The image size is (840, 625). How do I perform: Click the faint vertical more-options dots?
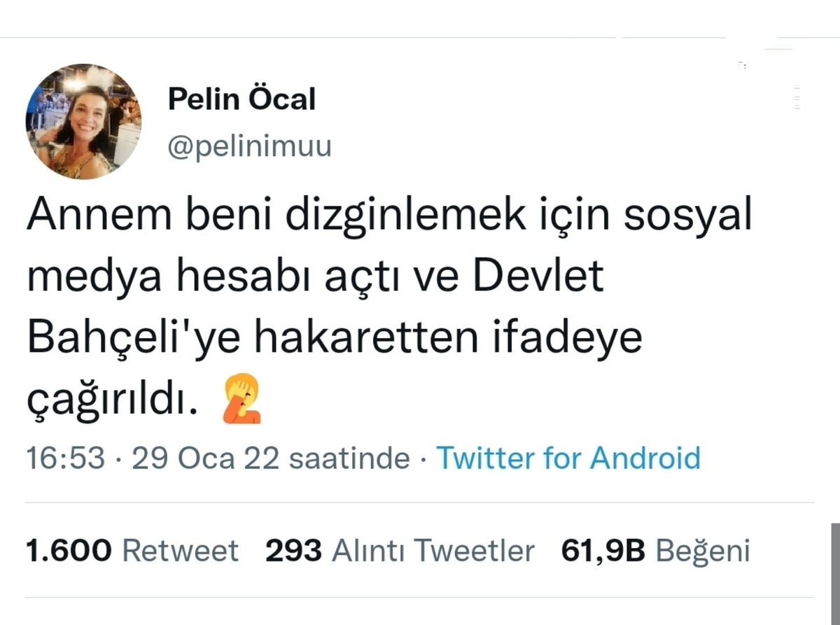click(797, 97)
